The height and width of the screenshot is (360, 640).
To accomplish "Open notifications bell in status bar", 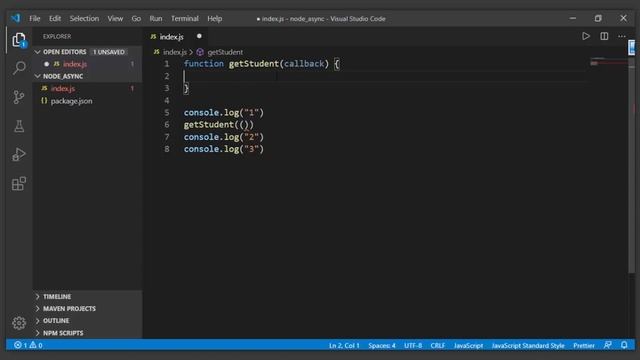I will coord(624,345).
